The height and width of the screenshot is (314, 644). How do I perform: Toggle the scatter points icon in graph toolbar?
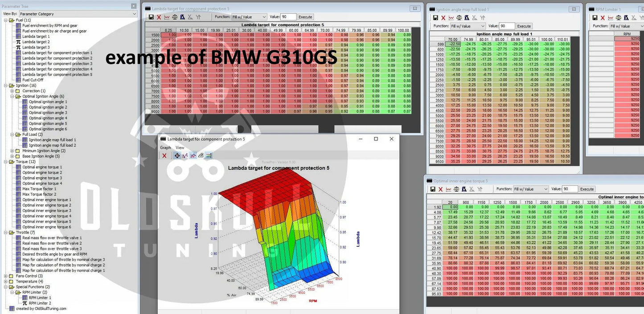[x=185, y=155]
